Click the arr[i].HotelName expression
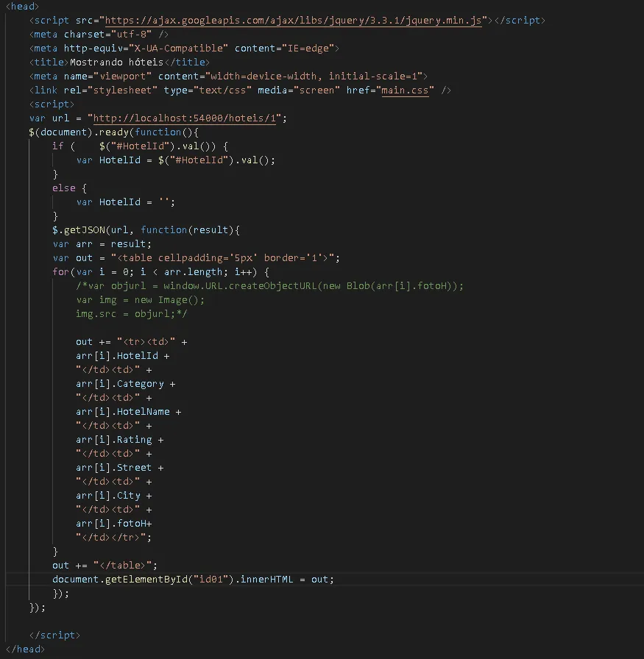Viewport: 644px width, 659px height. coord(122,412)
